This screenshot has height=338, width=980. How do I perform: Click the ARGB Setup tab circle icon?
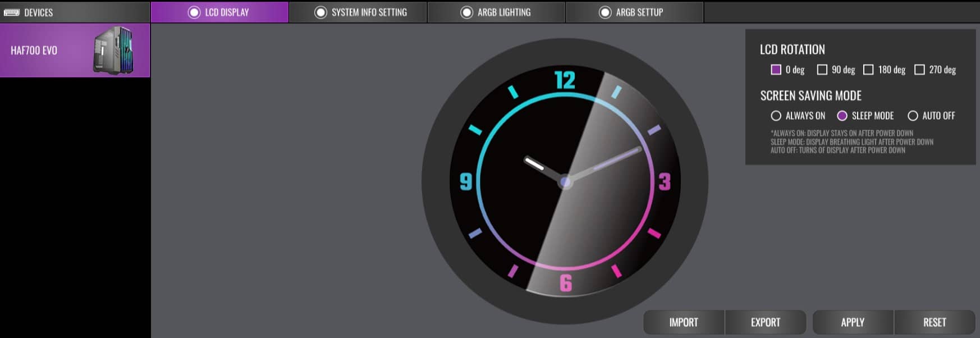pyautogui.click(x=605, y=12)
